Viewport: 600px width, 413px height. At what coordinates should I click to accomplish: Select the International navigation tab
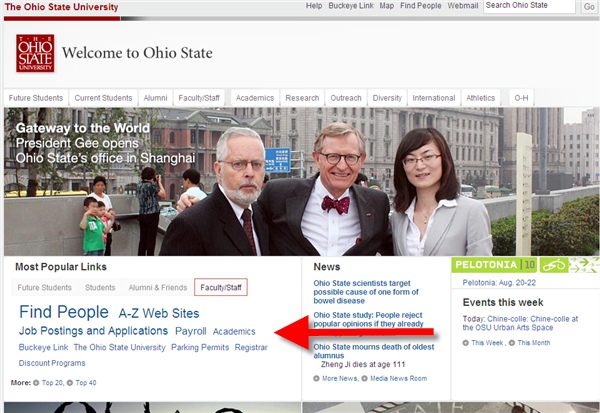(434, 98)
